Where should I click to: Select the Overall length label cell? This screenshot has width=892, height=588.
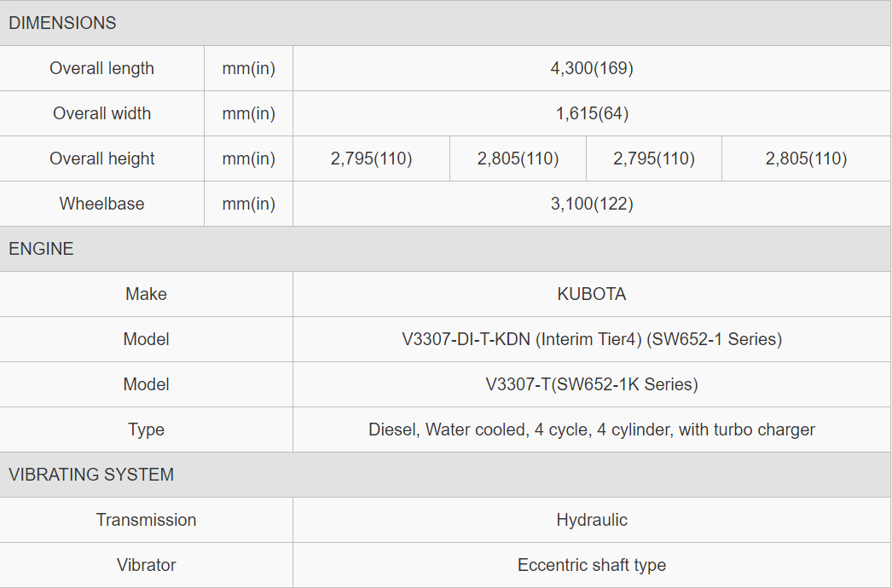coord(102,68)
